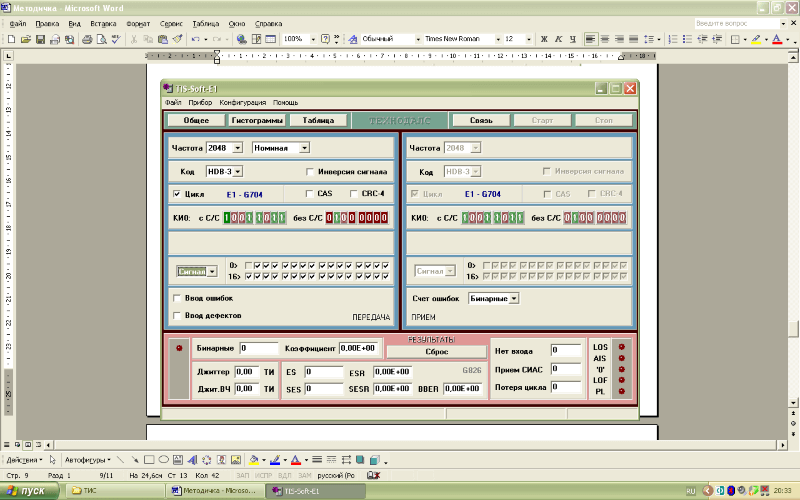Enable CRC-4 checkbox in transmit panel
Image resolution: width=800 pixels, height=500 pixels.
[354, 193]
